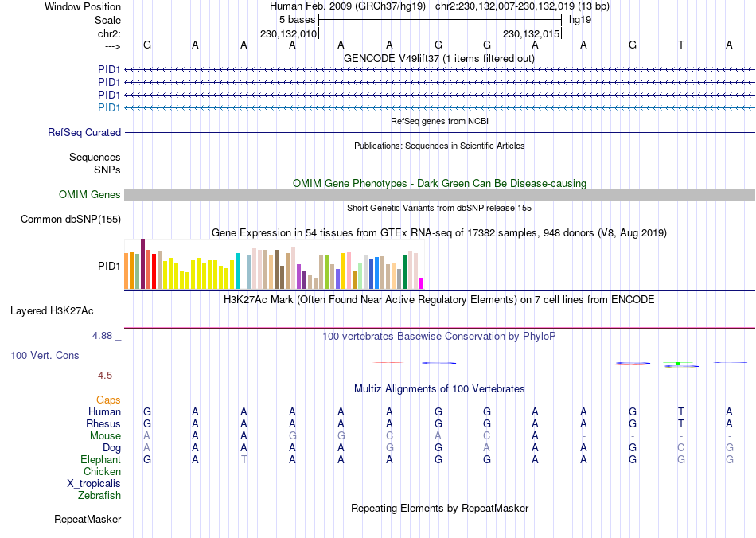Select the "Scale" track label
Screen dimensions: 756x538
coord(107,20)
